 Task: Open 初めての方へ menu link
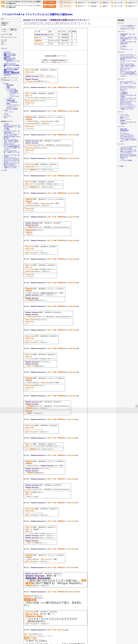7,53
